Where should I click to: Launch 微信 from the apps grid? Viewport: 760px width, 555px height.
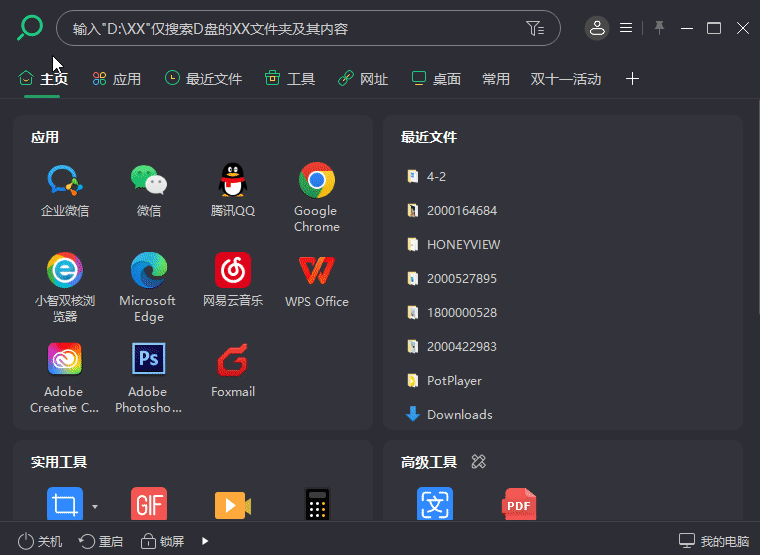[x=149, y=180]
